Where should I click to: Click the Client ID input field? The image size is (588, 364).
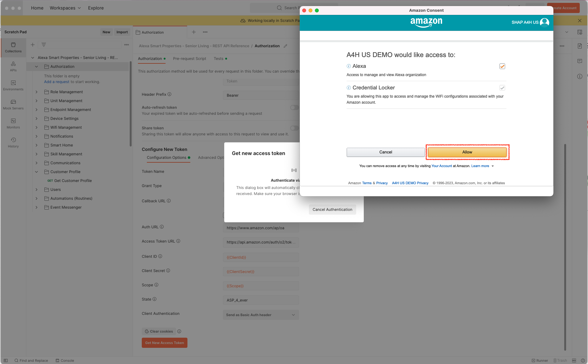coord(261,257)
